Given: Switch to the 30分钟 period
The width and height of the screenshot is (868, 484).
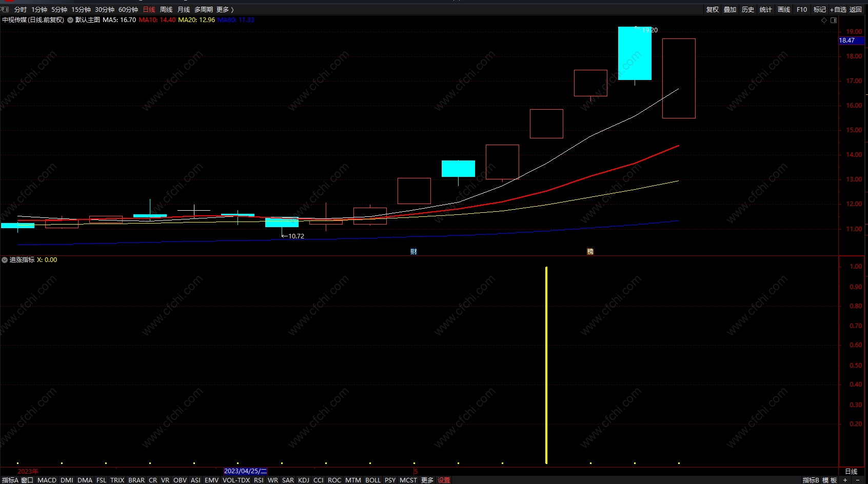Looking at the screenshot, I should pyautogui.click(x=105, y=10).
